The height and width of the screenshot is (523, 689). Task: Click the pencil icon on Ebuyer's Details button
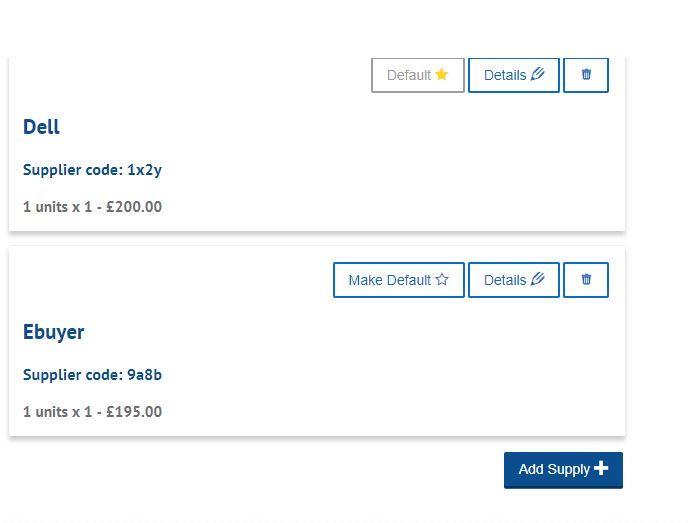point(538,280)
